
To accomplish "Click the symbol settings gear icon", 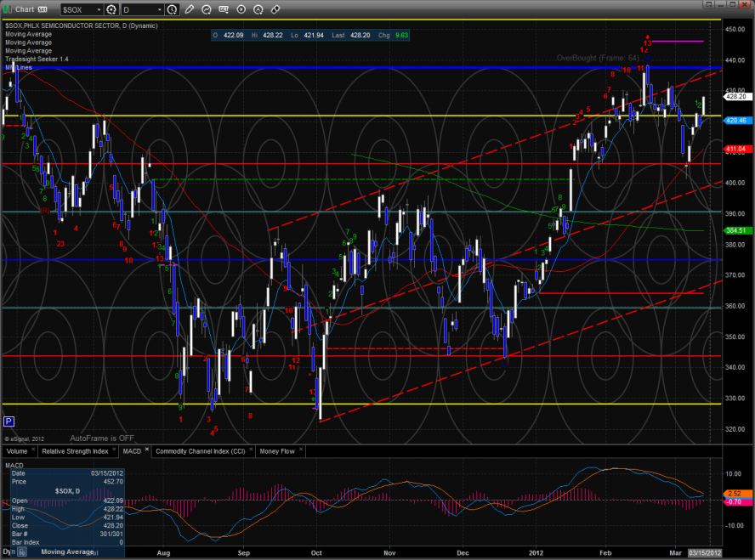I will [x=111, y=9].
